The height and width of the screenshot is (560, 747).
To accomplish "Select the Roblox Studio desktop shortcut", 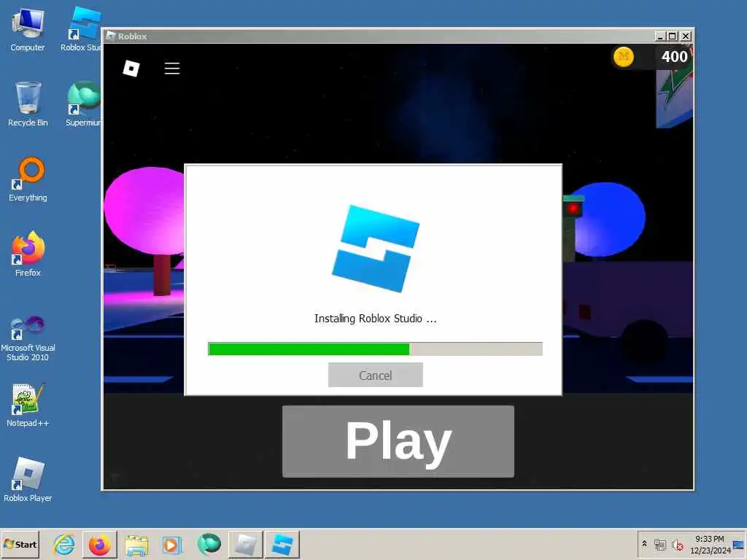I will pyautogui.click(x=82, y=29).
